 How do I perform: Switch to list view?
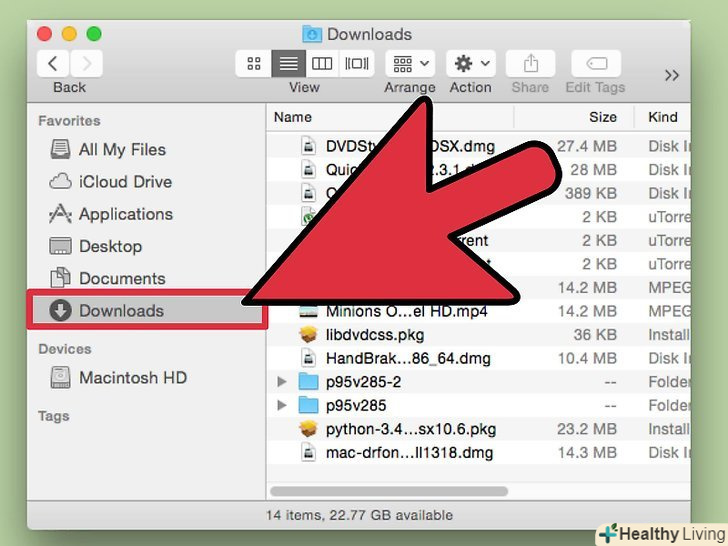click(288, 63)
